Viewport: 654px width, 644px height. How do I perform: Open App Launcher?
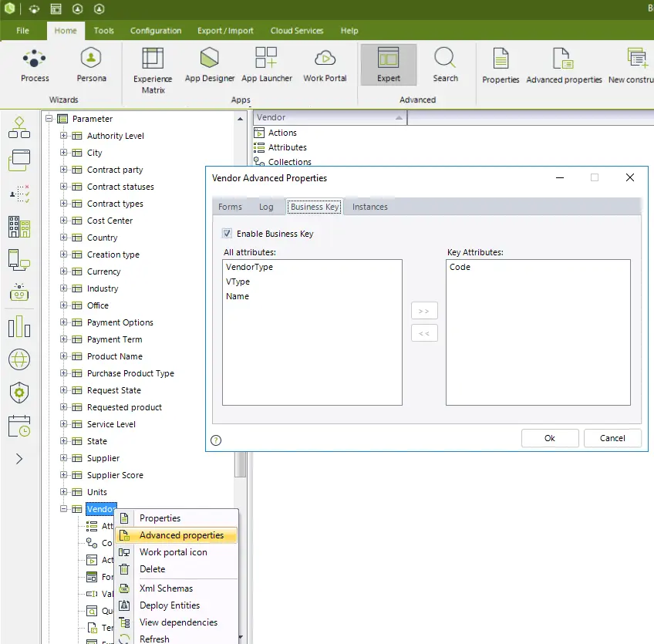click(x=267, y=65)
